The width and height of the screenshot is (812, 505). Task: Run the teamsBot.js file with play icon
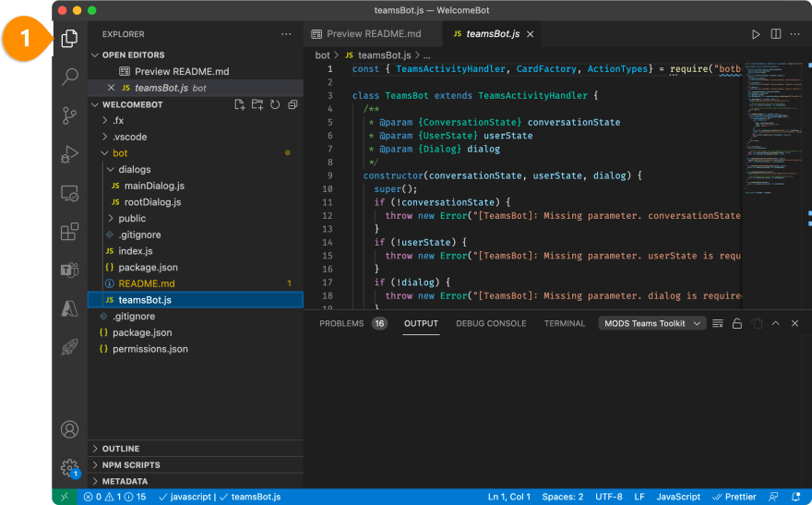(756, 34)
